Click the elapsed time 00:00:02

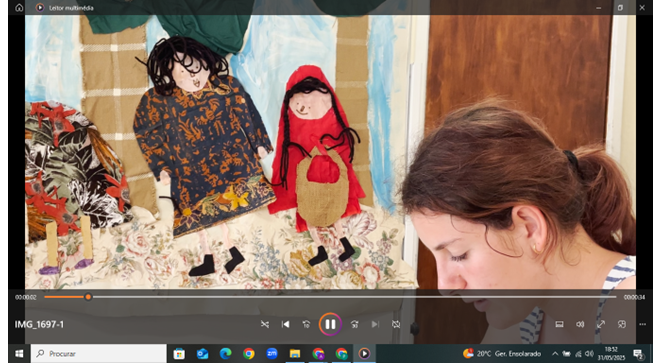pyautogui.click(x=26, y=297)
